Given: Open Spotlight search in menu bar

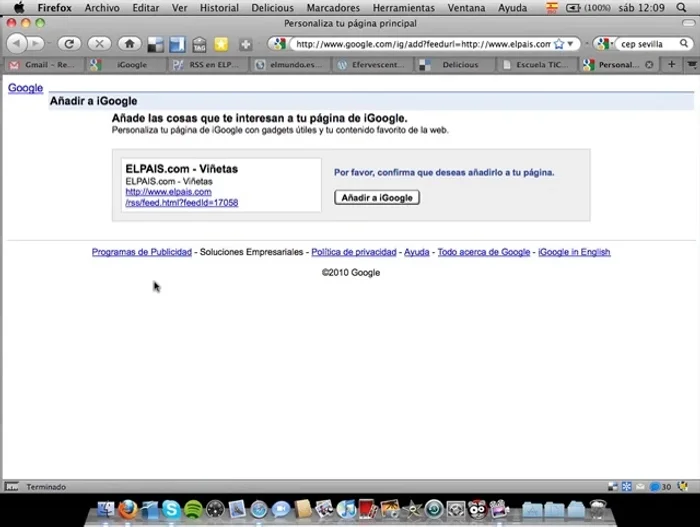Looking at the screenshot, I should [x=681, y=8].
